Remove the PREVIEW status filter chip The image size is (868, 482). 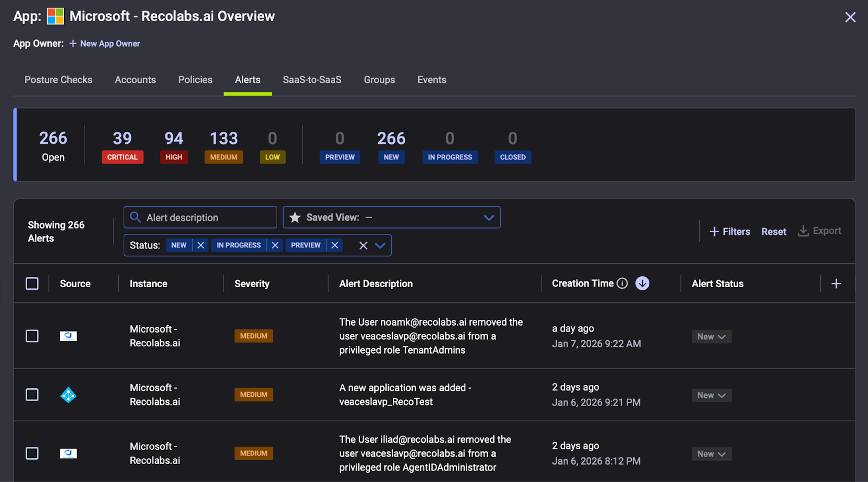[x=335, y=245]
